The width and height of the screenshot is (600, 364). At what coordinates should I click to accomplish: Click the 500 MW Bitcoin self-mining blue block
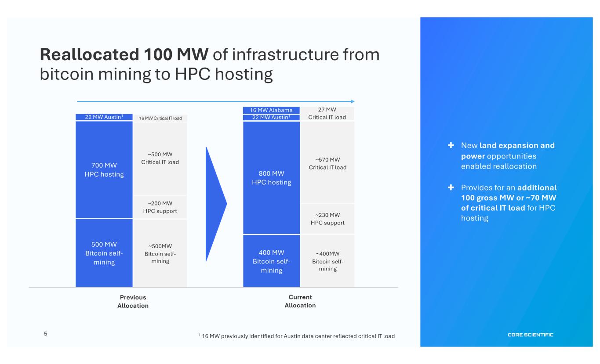coord(104,253)
